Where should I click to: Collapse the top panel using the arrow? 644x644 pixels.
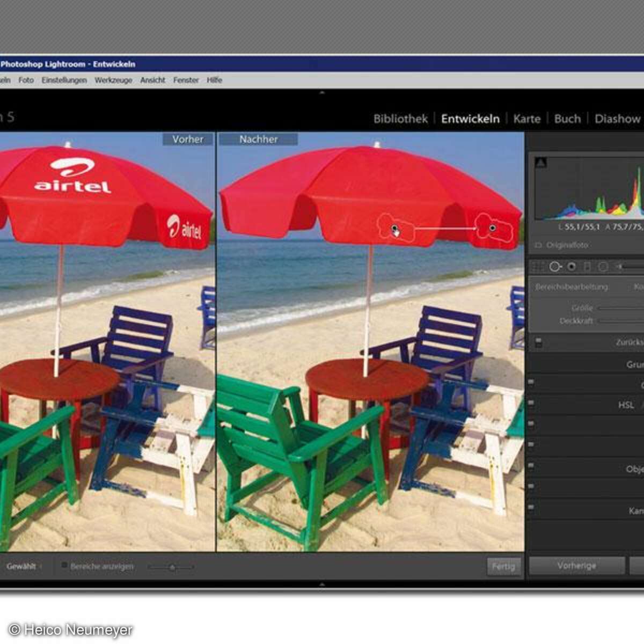point(322,93)
